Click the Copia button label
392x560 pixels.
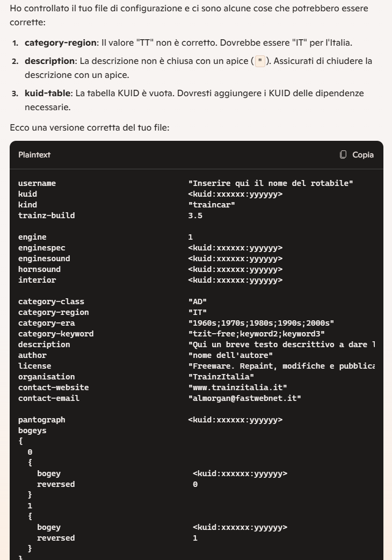(x=363, y=155)
